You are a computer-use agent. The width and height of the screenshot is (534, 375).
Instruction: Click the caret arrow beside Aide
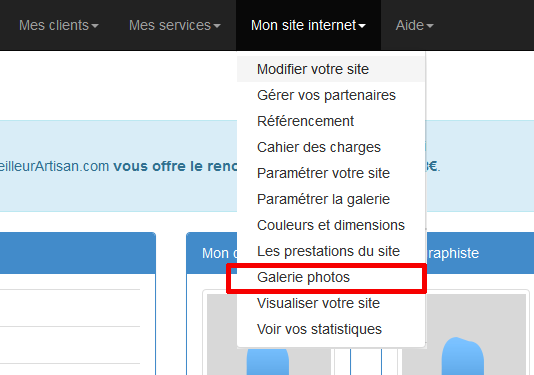tap(430, 26)
